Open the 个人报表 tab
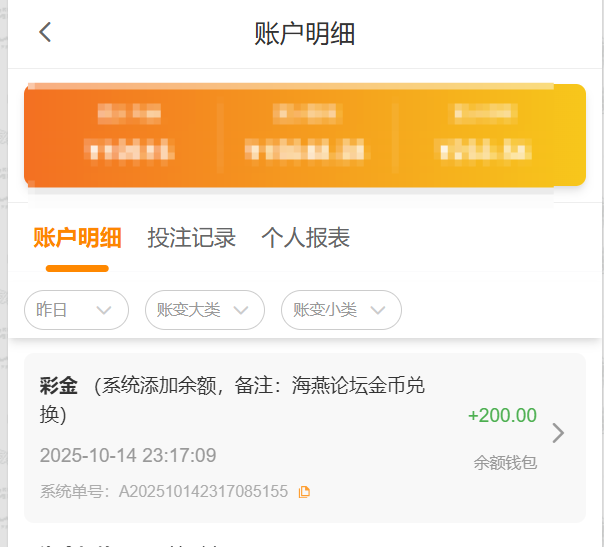 pos(305,238)
